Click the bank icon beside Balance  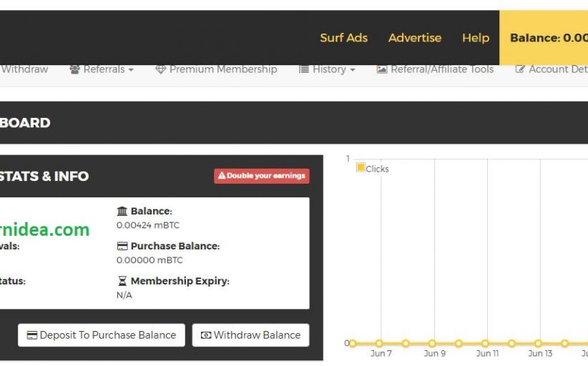click(122, 211)
